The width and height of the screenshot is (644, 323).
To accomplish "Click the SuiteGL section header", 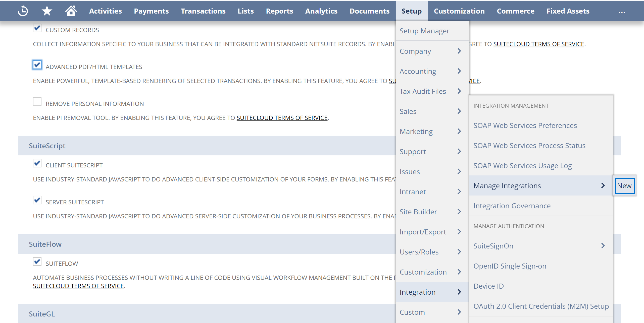I will [42, 314].
